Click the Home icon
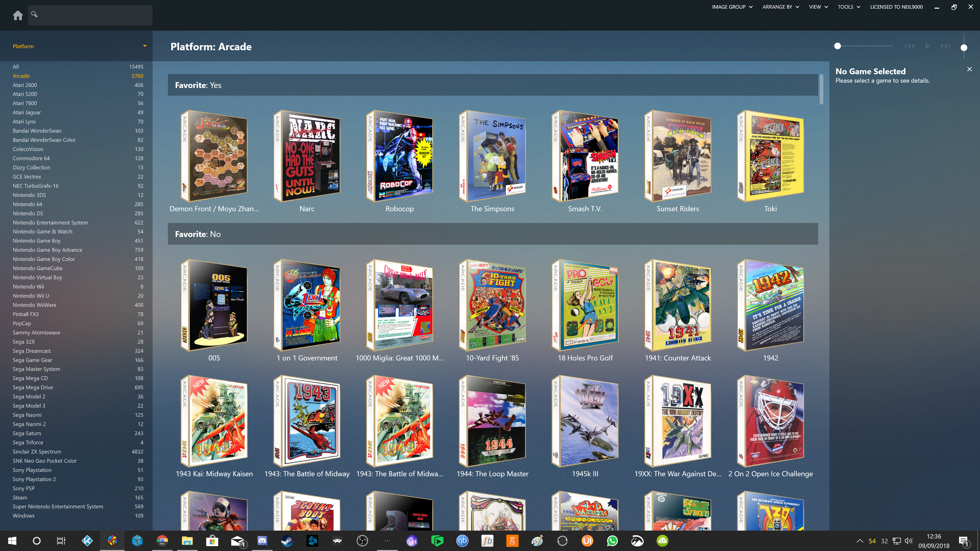 (x=18, y=15)
